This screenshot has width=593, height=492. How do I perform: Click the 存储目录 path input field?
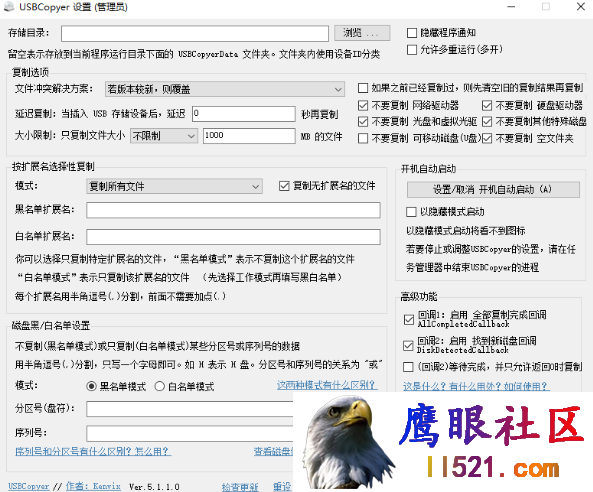pos(195,34)
